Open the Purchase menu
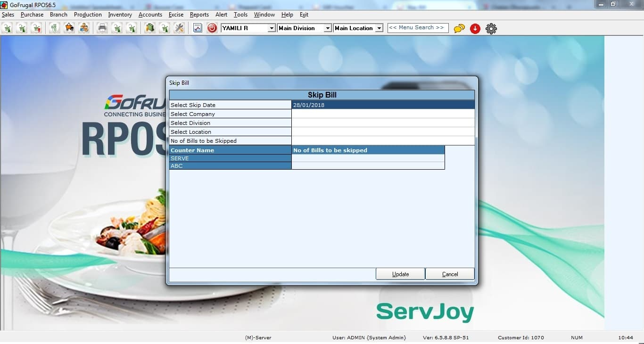Screen dimensions: 644x344 [32, 15]
